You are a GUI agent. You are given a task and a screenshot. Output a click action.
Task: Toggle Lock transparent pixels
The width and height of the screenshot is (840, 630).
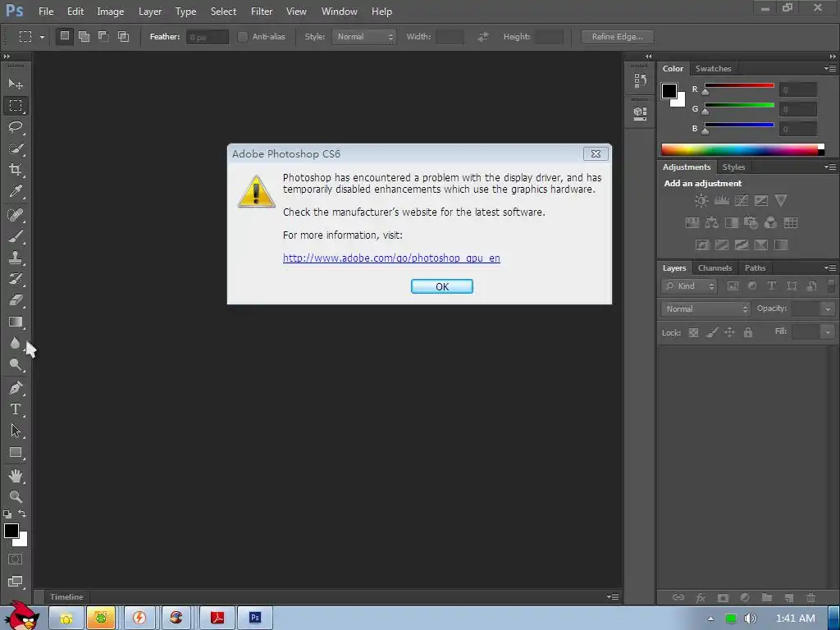click(x=693, y=333)
